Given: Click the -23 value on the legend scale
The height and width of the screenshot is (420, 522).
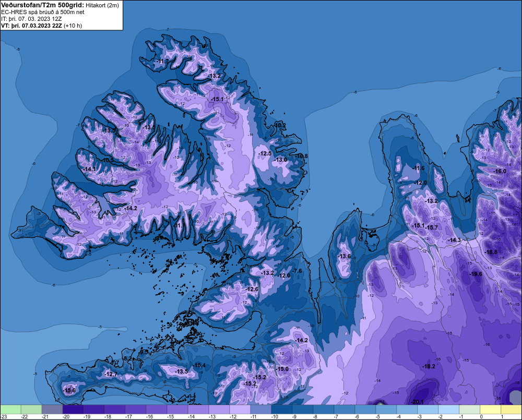Looking at the screenshot, I should click(4, 417).
